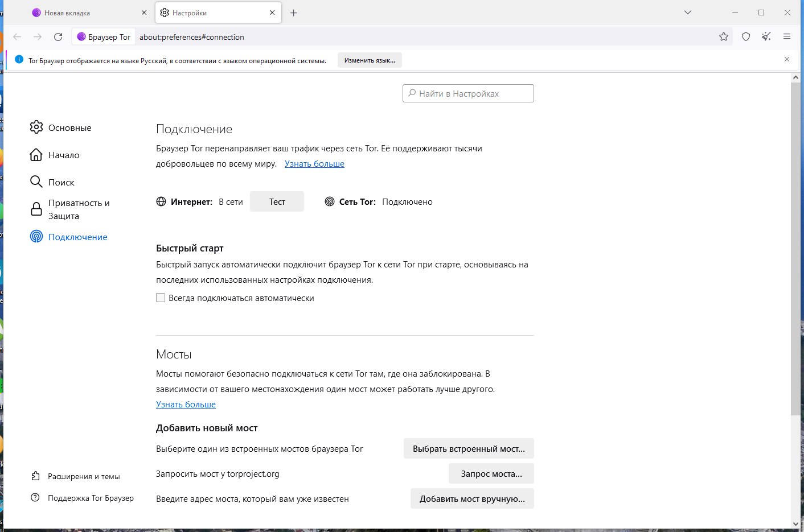Screen dimensions: 804x532
Task: Focus the Найти в Настройках search field
Action: tap(468, 93)
